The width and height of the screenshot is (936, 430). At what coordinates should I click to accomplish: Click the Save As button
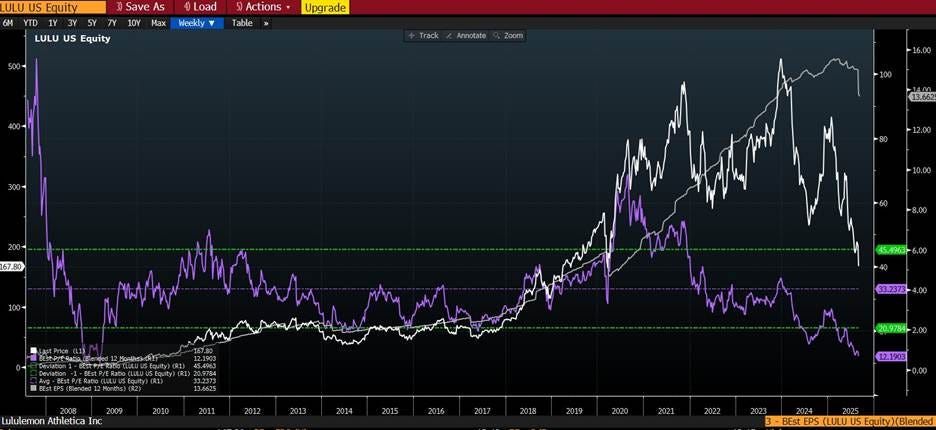tap(140, 7)
